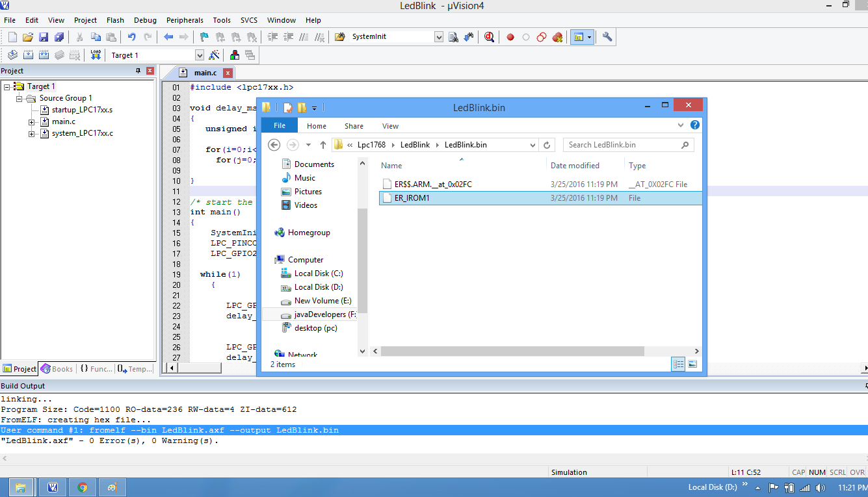Start or stop the debug session
This screenshot has width=868, height=497.
coord(490,37)
